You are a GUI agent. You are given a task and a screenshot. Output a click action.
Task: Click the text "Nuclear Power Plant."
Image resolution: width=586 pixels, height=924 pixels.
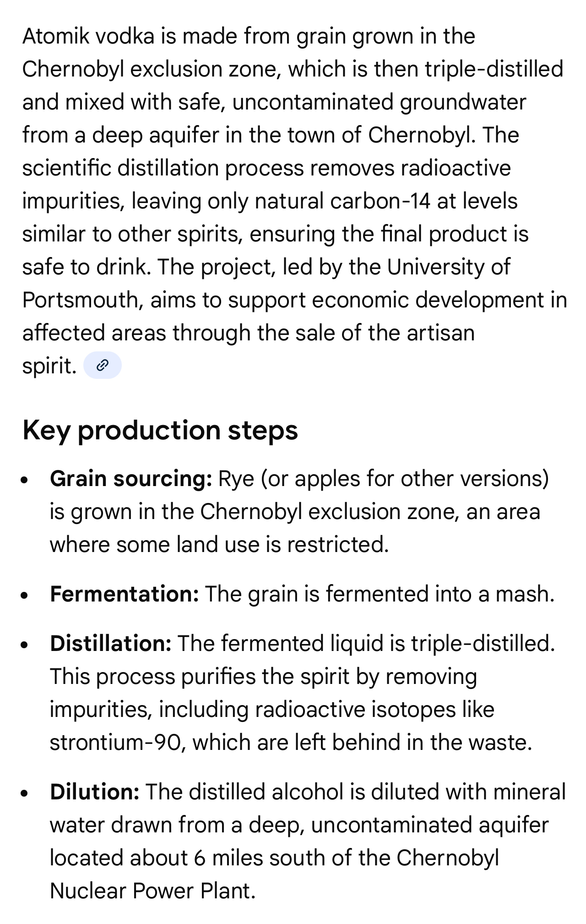click(152, 891)
